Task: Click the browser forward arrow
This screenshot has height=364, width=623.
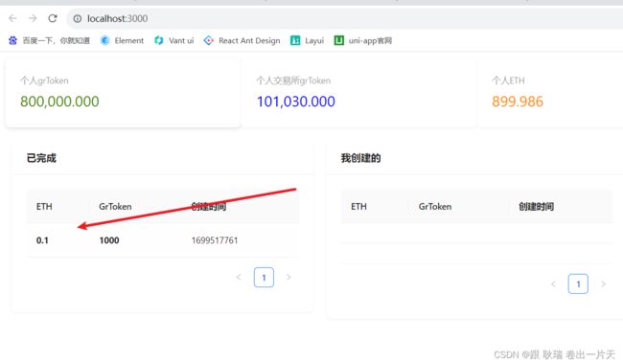Action: [33, 18]
